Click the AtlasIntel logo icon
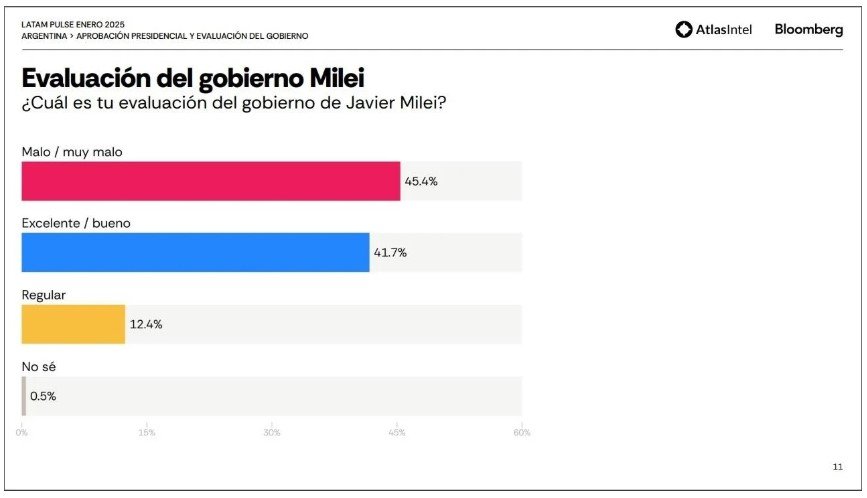Screen dimensions: 867x498 (684, 30)
